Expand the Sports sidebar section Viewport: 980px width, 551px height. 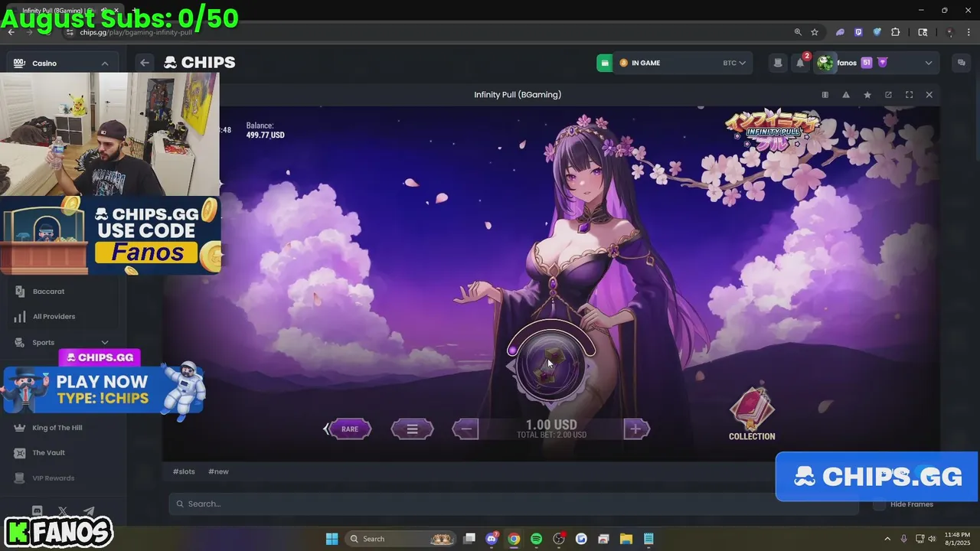point(105,343)
